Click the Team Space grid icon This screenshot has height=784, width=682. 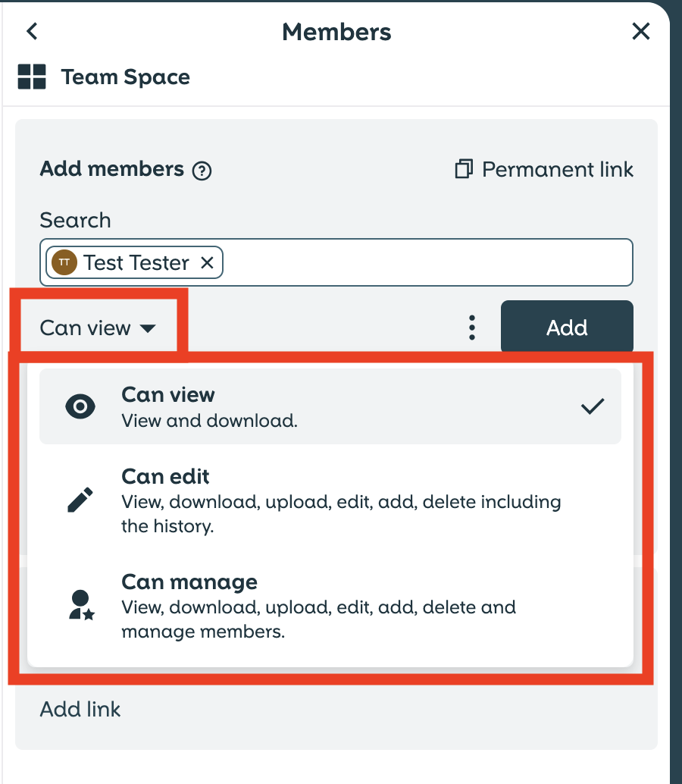click(x=32, y=77)
